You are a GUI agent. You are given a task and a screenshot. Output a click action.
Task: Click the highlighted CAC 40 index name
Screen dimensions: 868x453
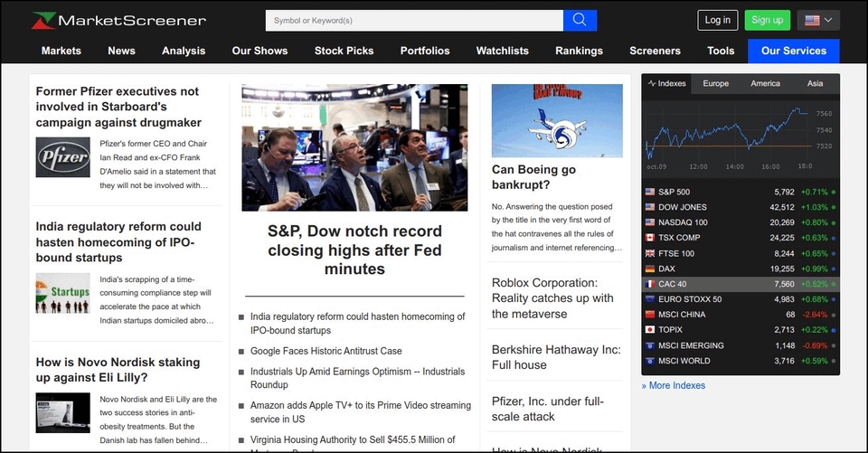point(672,284)
